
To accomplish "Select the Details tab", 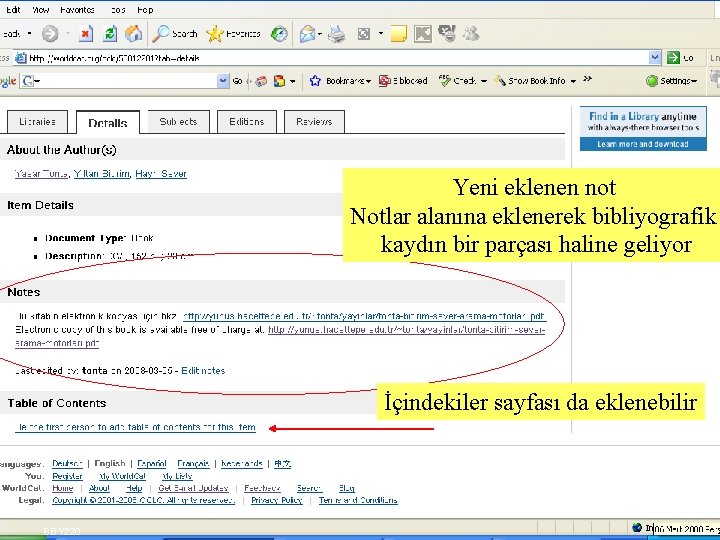I will point(108,123).
